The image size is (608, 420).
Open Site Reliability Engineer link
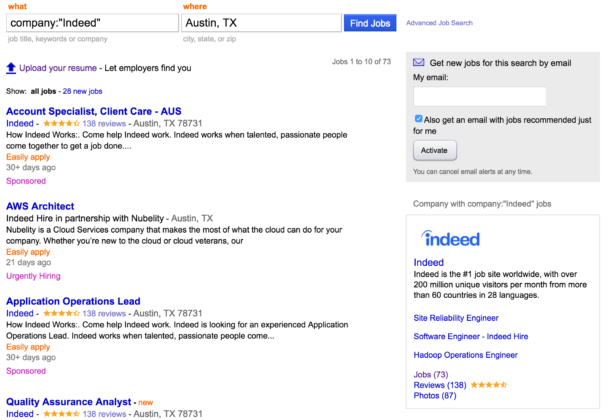click(456, 318)
